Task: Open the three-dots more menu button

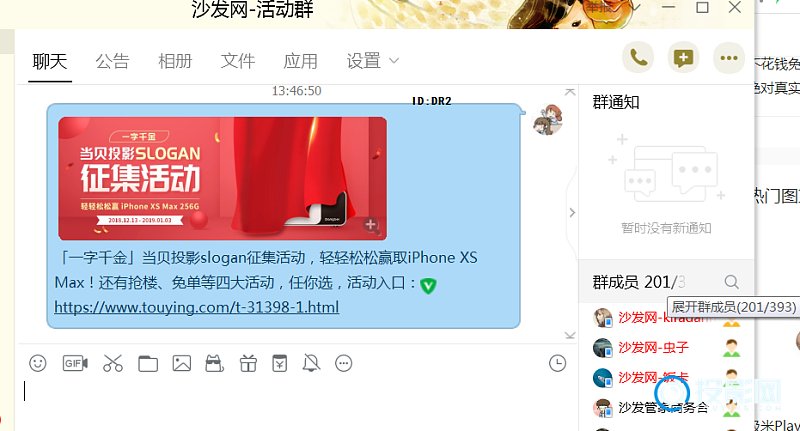Action: pos(729,58)
